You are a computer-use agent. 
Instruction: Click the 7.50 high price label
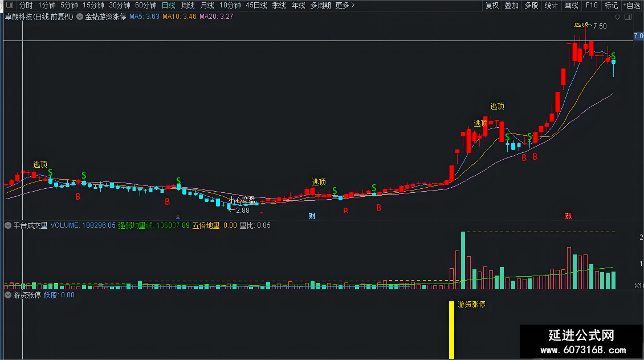pos(600,26)
